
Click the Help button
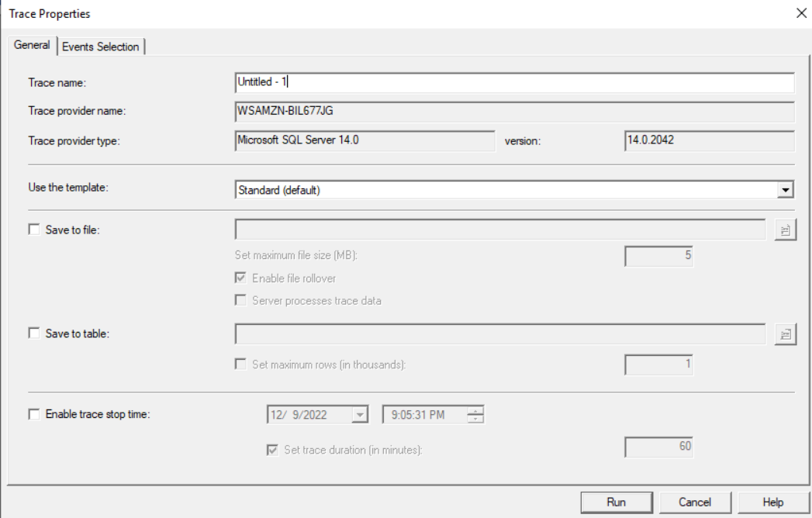coord(772,502)
